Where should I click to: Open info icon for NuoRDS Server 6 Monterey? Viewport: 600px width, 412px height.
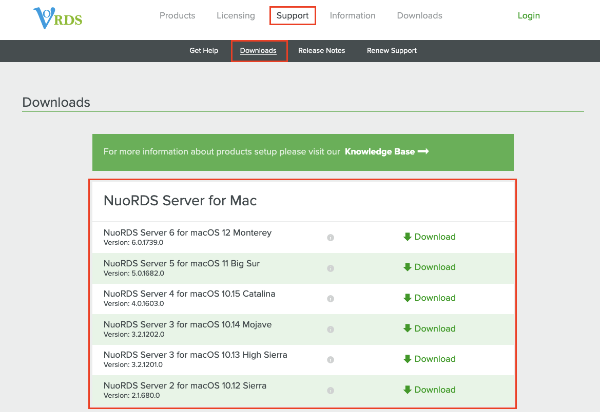(331, 238)
